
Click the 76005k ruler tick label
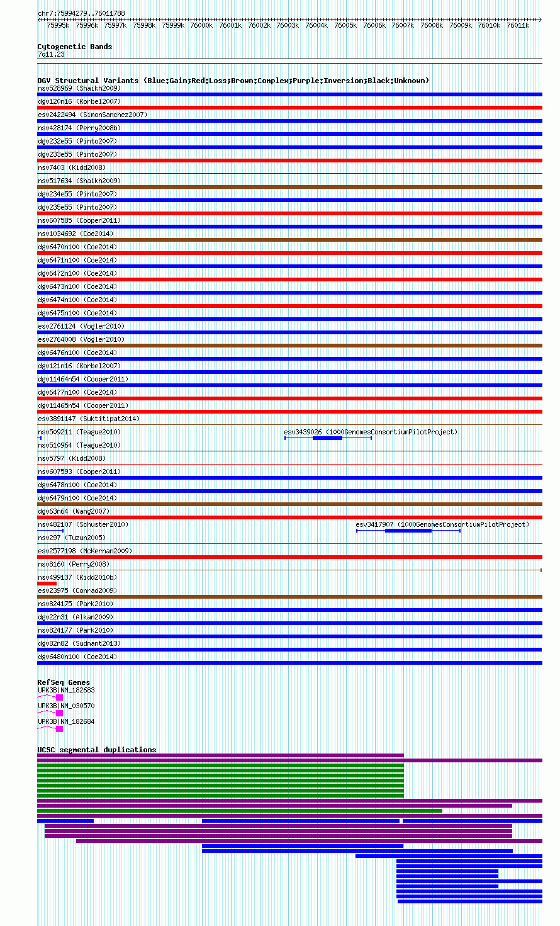tap(345, 25)
